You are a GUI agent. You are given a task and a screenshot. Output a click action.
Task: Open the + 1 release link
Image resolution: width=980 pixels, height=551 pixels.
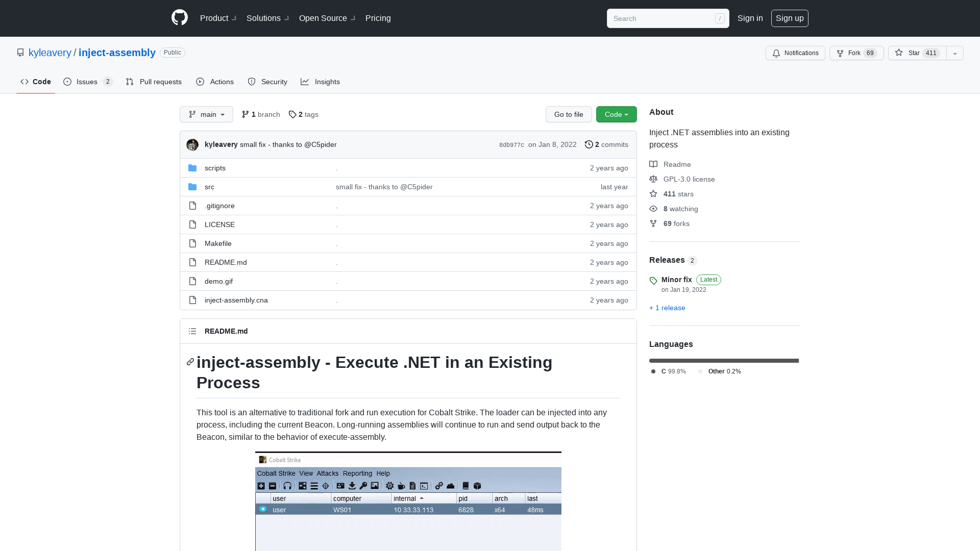pos(667,308)
